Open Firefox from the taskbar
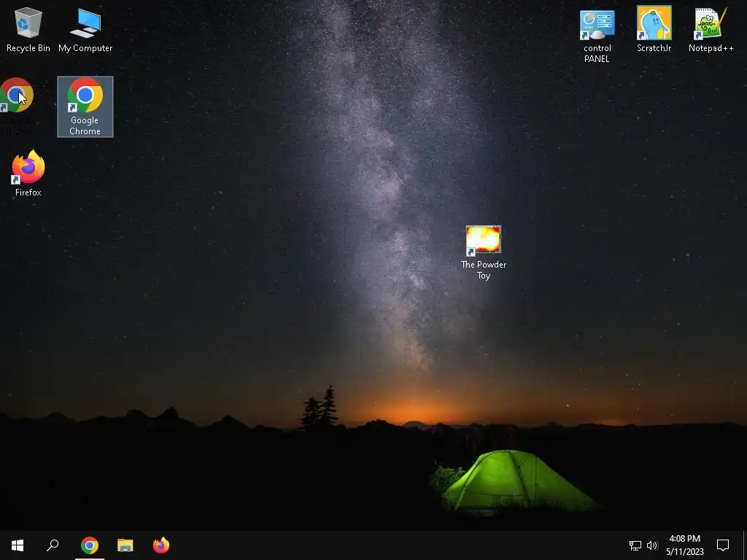747x560 pixels. pyautogui.click(x=161, y=545)
